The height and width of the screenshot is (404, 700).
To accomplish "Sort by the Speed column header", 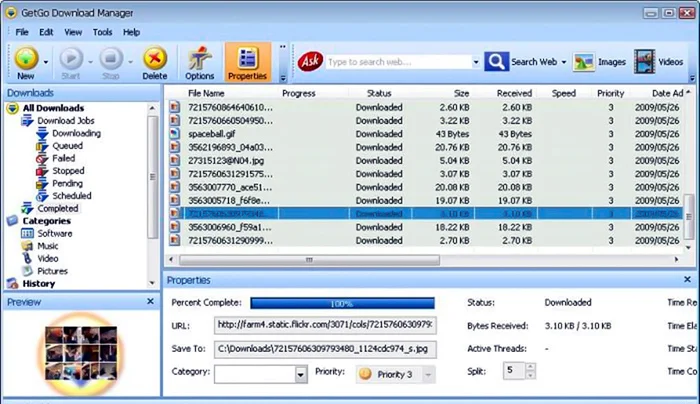I will (x=564, y=93).
